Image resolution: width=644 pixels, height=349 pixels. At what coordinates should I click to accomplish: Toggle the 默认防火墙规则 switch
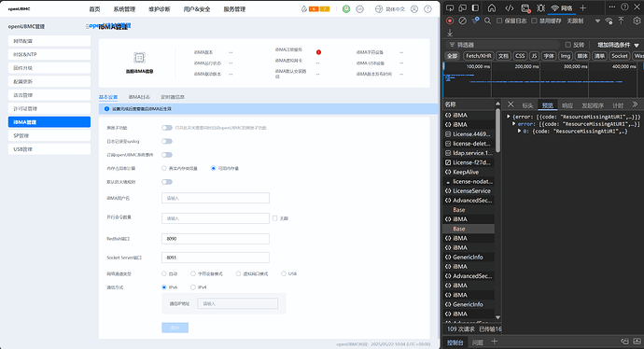(x=167, y=182)
